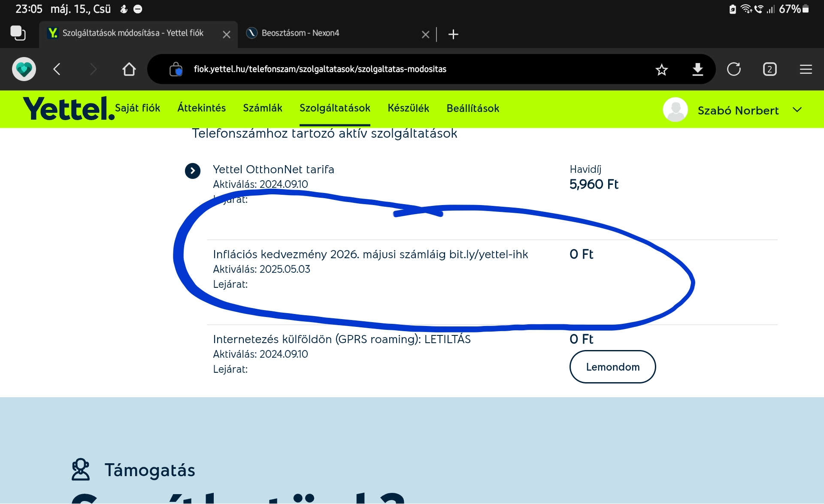Open the browser hamburger menu

click(x=806, y=69)
